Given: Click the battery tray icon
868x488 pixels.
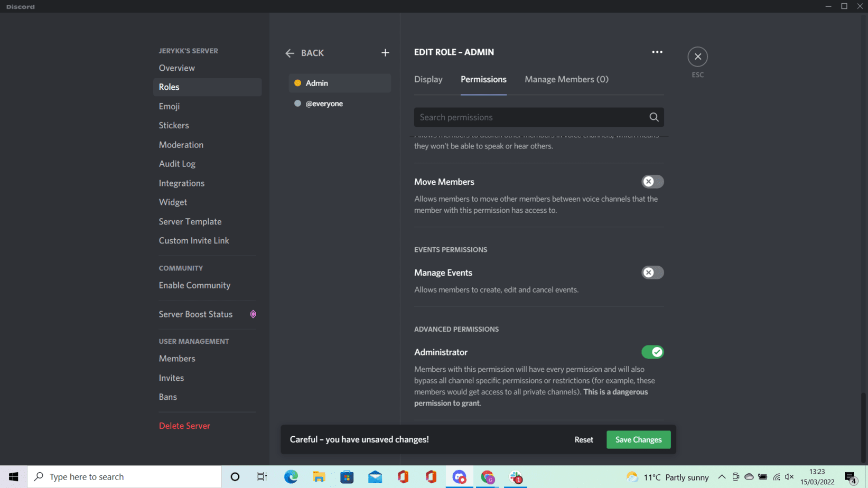Looking at the screenshot, I should pos(762,477).
